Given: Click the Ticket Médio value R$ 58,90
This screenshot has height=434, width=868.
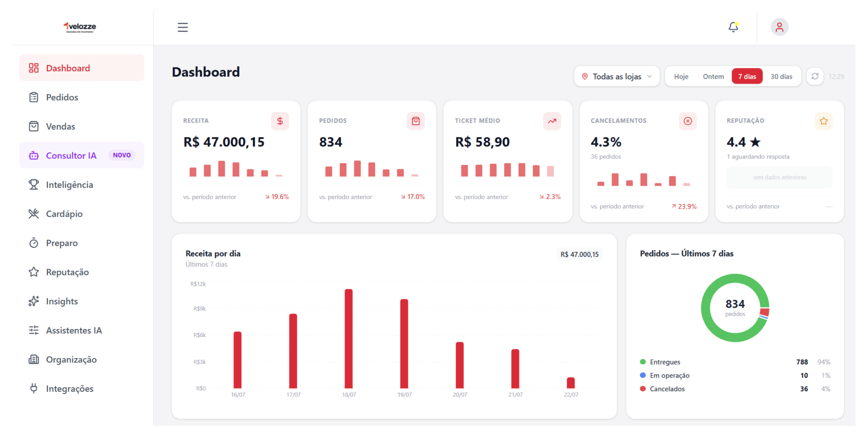Looking at the screenshot, I should [482, 142].
